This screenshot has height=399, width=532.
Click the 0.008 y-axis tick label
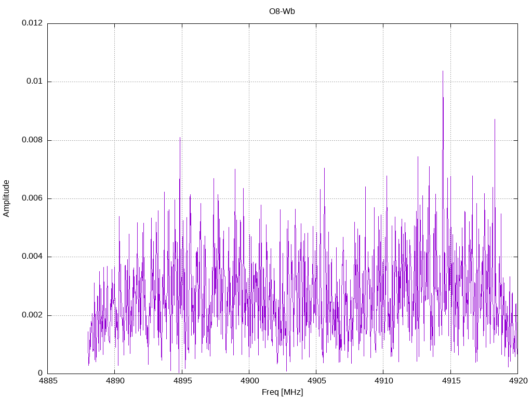coord(32,140)
